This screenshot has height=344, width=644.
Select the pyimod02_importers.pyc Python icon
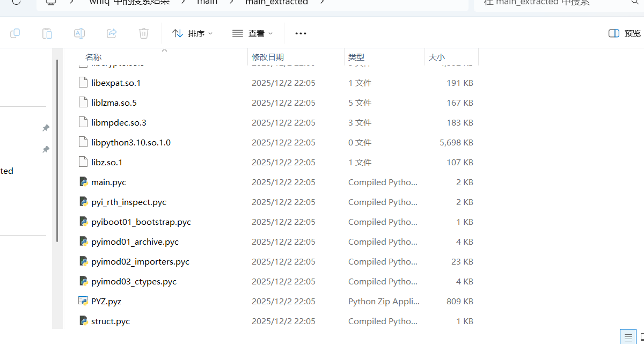pyautogui.click(x=83, y=261)
